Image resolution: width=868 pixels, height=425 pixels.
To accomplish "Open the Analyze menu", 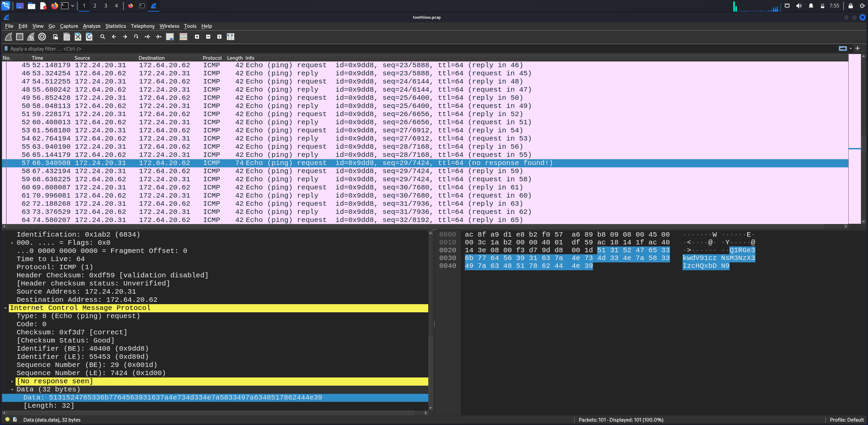I will pos(92,26).
